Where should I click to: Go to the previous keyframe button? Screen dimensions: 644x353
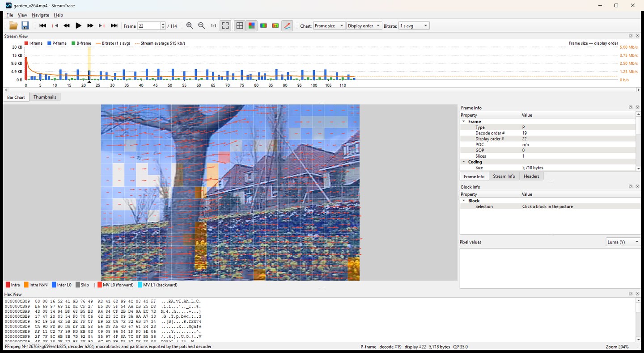[x=55, y=26]
